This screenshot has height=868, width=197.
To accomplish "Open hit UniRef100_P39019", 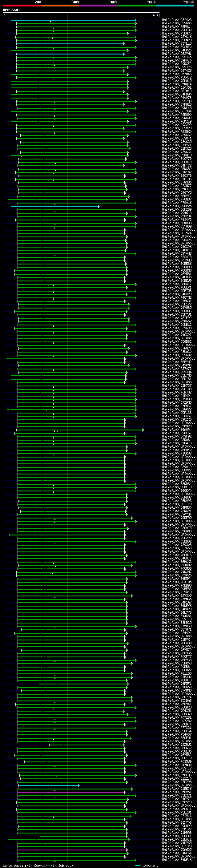I will coord(177,467).
